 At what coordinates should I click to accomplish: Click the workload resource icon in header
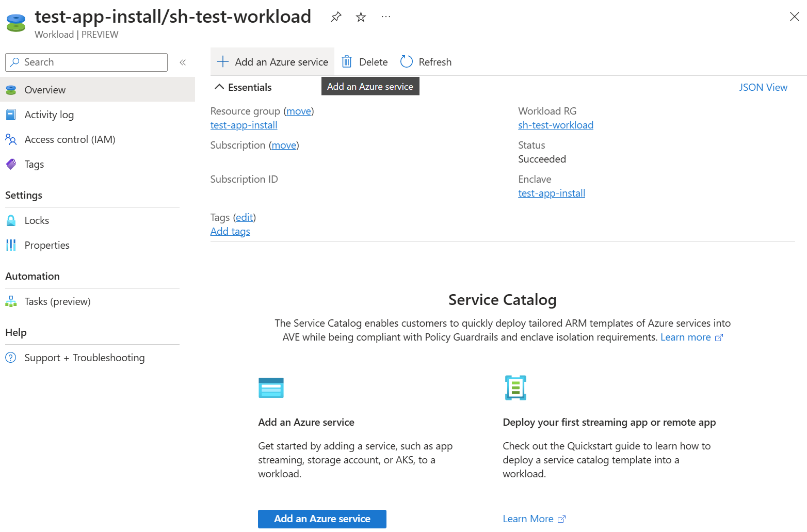(16, 23)
